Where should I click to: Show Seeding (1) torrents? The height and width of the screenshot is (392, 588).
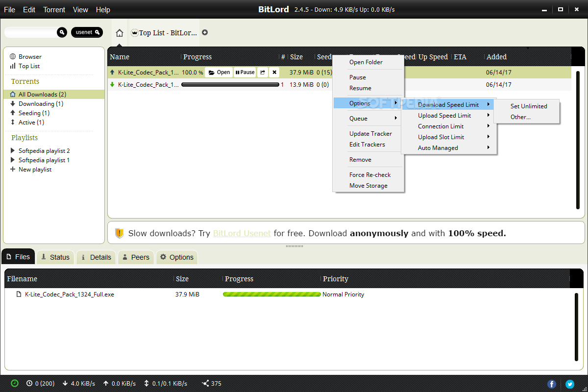pos(30,113)
